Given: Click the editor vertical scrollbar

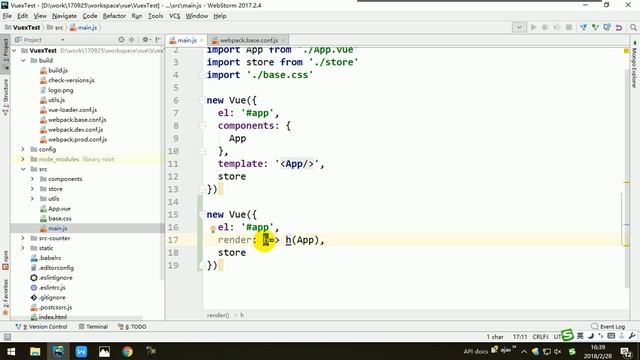Looking at the screenshot, I should pos(626,178).
